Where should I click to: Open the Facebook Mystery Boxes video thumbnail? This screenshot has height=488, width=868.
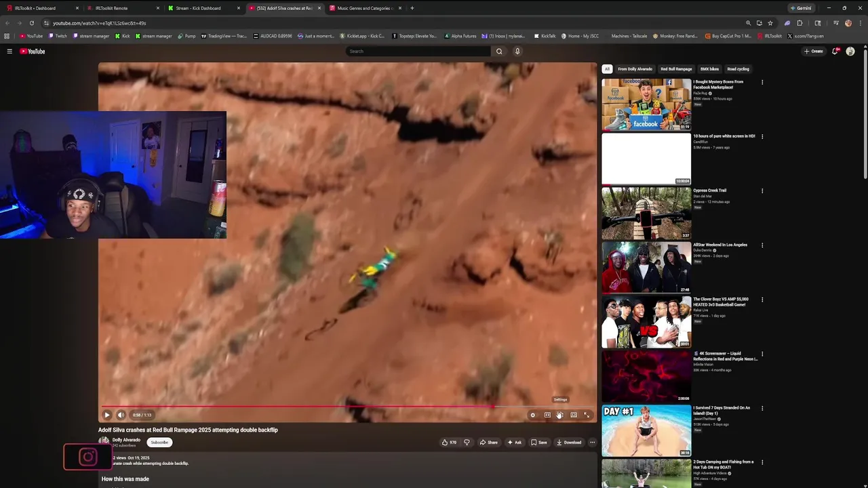pos(646,104)
